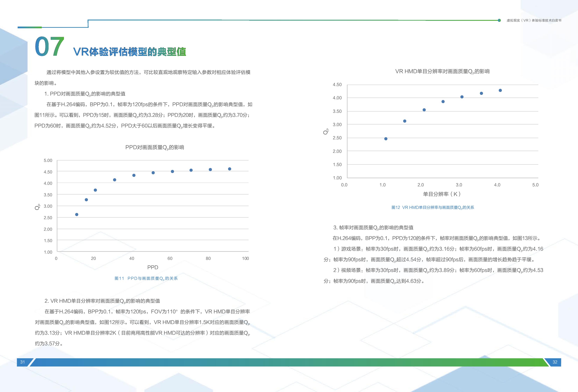Click the PPD chart data point at PPD 20
This screenshot has height=392, width=578.
coord(95,190)
